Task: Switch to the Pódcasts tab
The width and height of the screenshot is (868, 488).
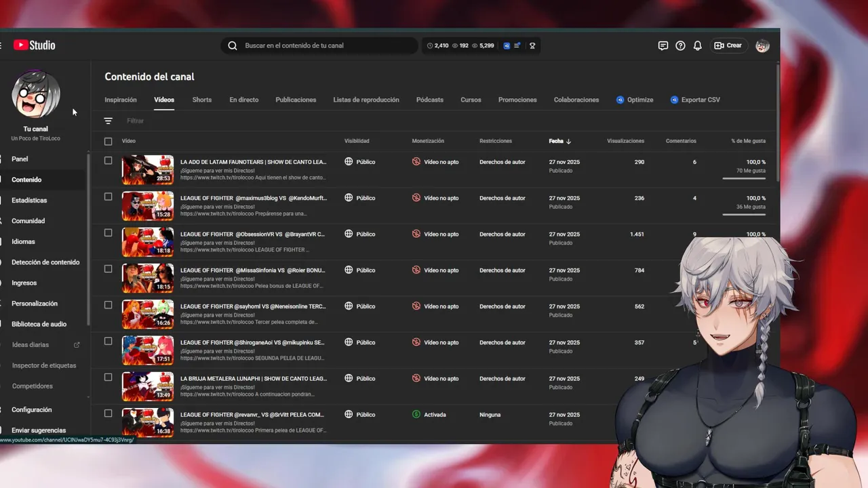Action: tap(430, 100)
